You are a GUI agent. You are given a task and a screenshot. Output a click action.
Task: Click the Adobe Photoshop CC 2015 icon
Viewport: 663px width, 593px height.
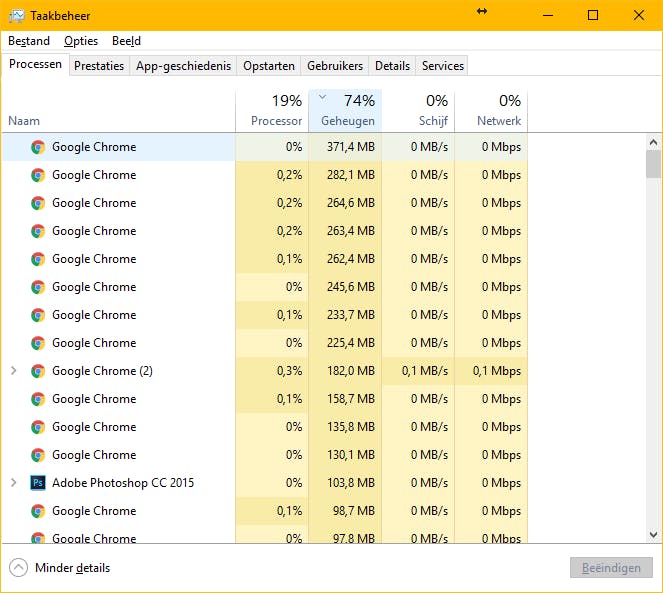click(38, 483)
